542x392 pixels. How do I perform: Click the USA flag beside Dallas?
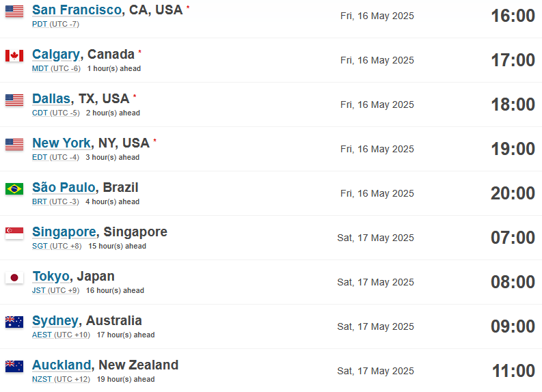(x=14, y=100)
